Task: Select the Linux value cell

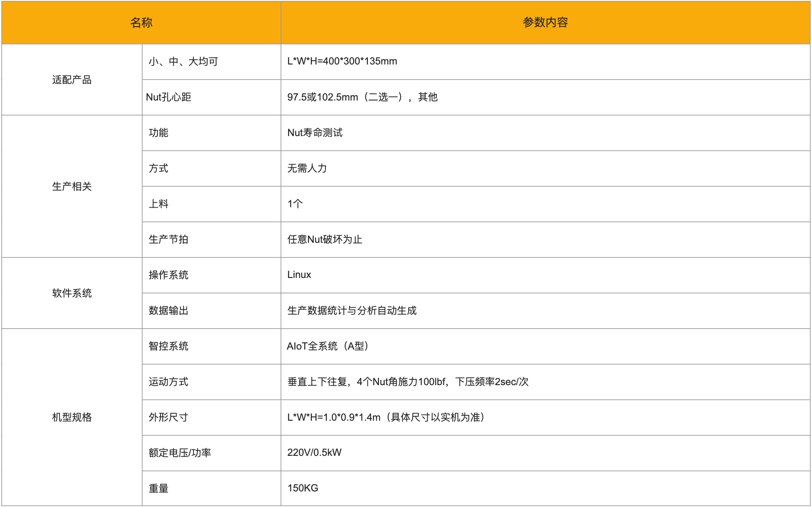Action: coord(299,275)
